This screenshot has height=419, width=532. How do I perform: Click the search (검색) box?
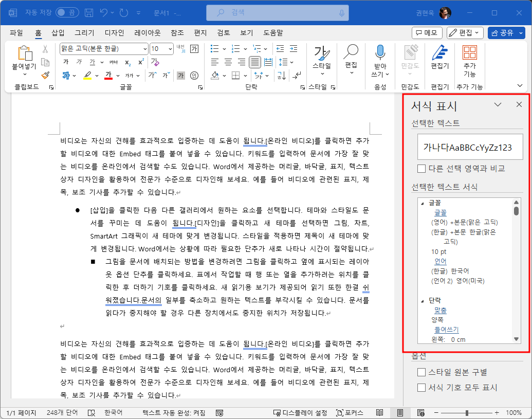pos(278,13)
